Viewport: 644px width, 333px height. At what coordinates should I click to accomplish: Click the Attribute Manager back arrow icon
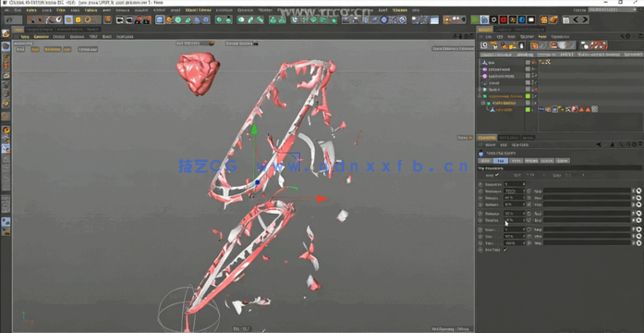click(x=600, y=144)
